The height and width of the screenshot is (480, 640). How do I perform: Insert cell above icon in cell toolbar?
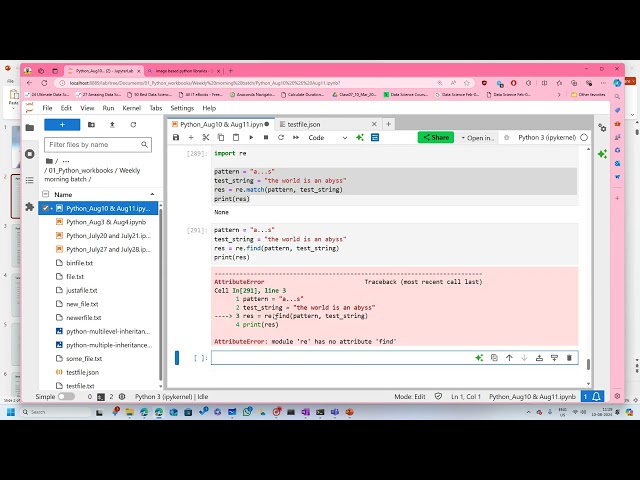point(539,358)
